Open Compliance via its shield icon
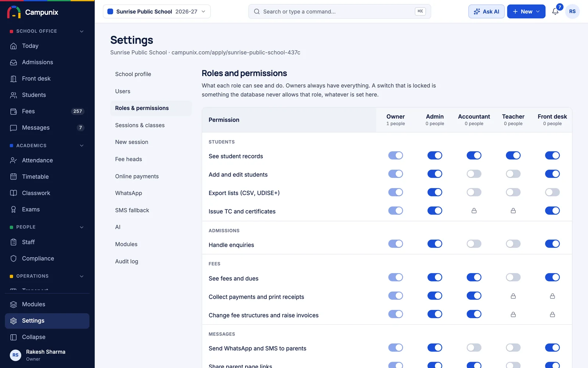The height and width of the screenshot is (368, 588). click(x=14, y=258)
